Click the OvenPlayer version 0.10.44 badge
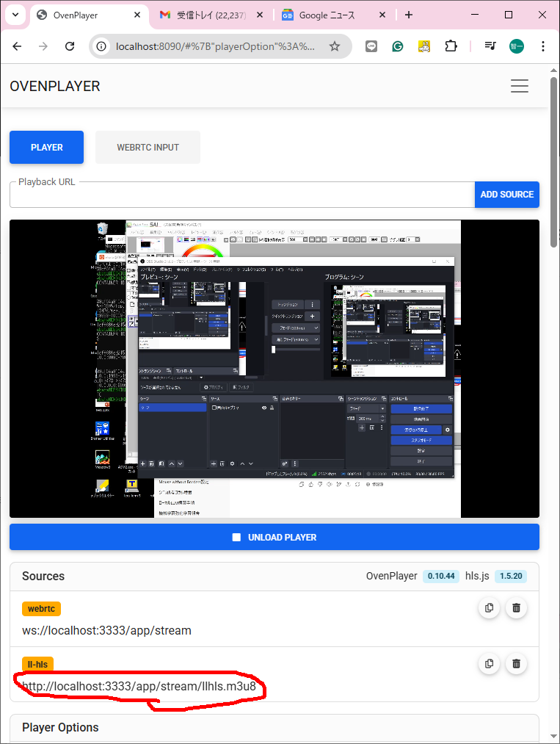560x744 pixels. pos(441,576)
